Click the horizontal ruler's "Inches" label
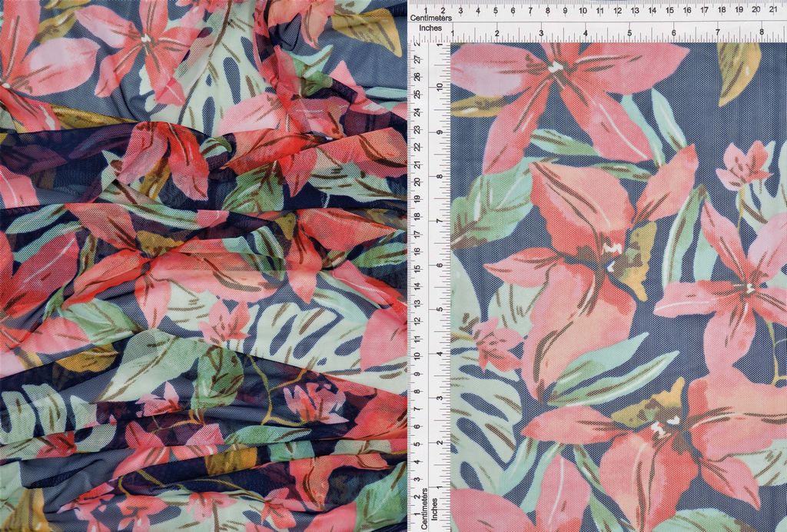Viewport: 787px width, 532px height. (430, 28)
